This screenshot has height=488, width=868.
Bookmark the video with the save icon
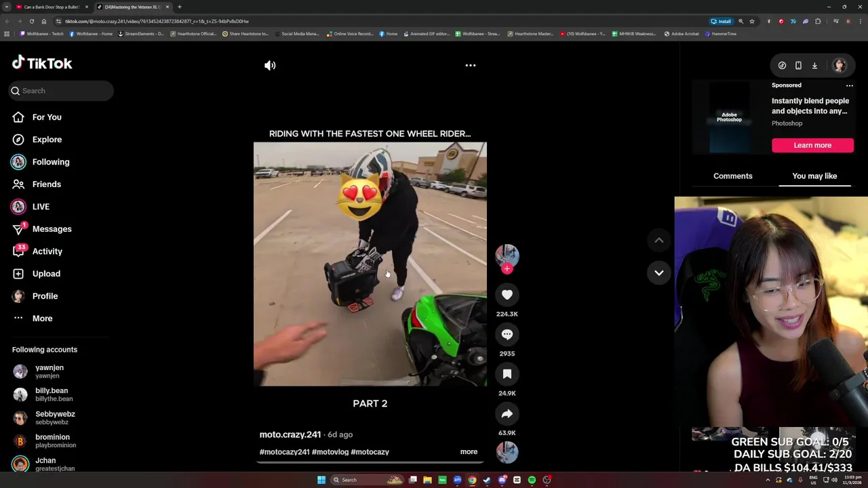(507, 374)
